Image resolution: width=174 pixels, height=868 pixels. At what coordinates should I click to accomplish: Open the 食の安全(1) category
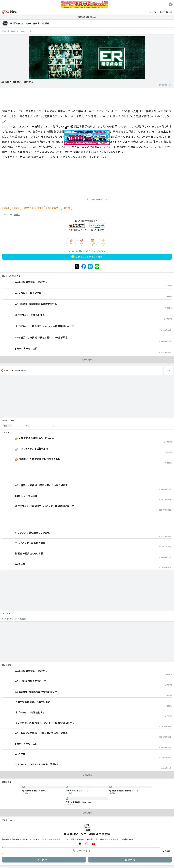point(21,619)
